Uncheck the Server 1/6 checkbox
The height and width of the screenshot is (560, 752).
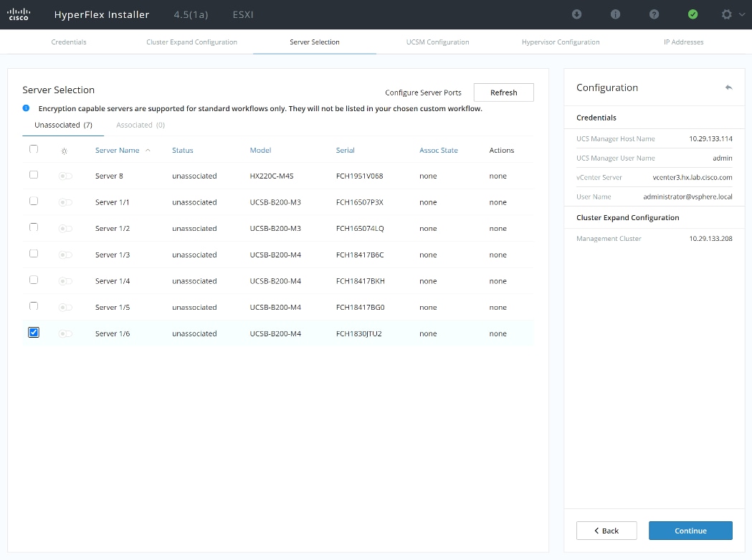point(34,332)
